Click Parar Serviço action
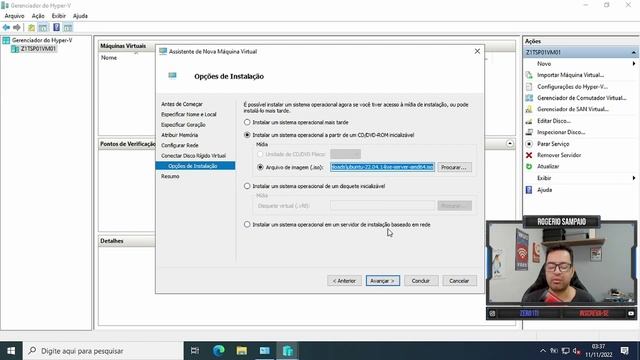 (553, 144)
